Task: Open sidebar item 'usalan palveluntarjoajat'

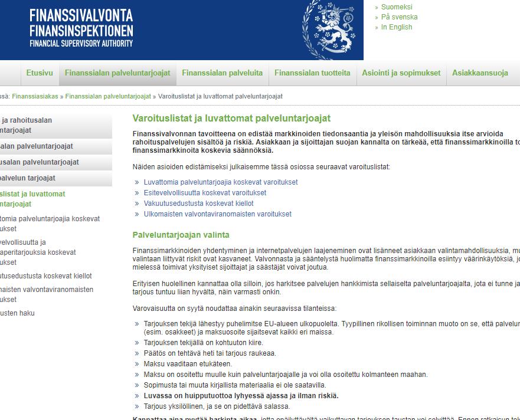Action: tap(55, 162)
